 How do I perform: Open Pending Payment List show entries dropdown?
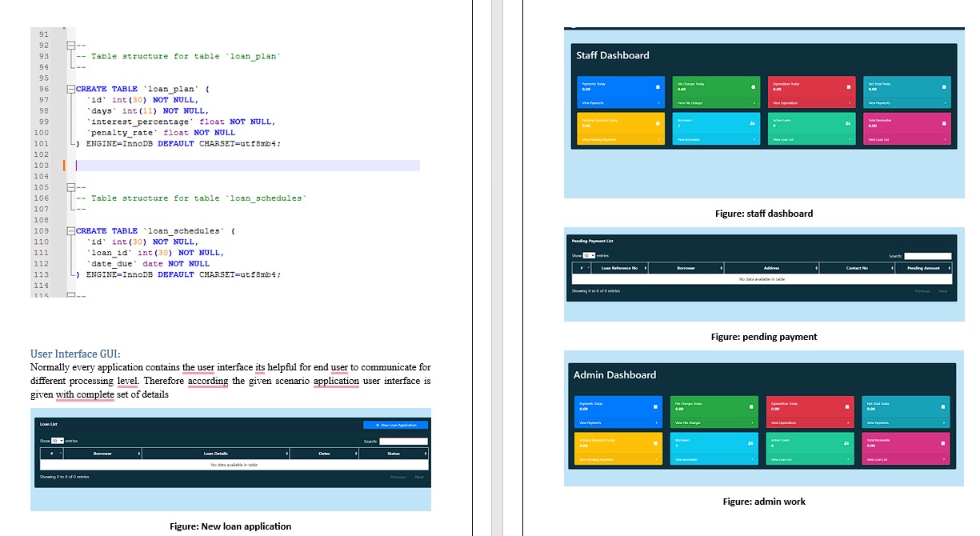click(x=589, y=255)
